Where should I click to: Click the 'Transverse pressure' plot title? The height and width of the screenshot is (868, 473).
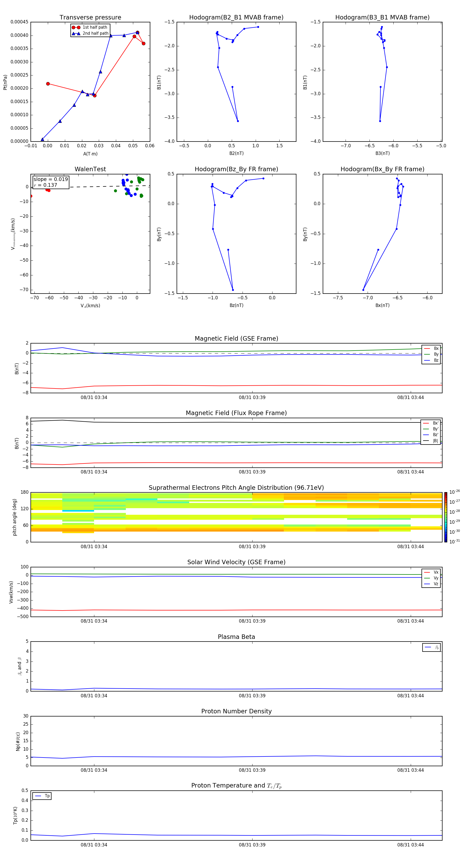90,18
